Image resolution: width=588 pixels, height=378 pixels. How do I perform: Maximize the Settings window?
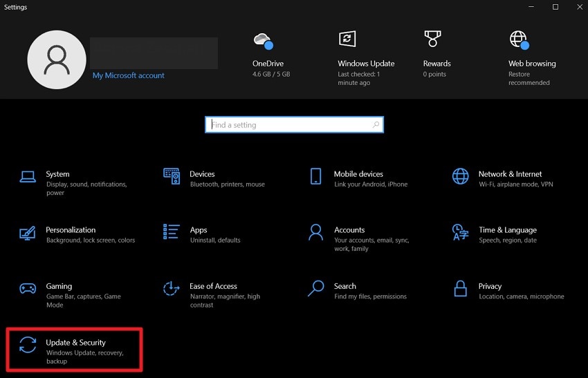tap(555, 7)
